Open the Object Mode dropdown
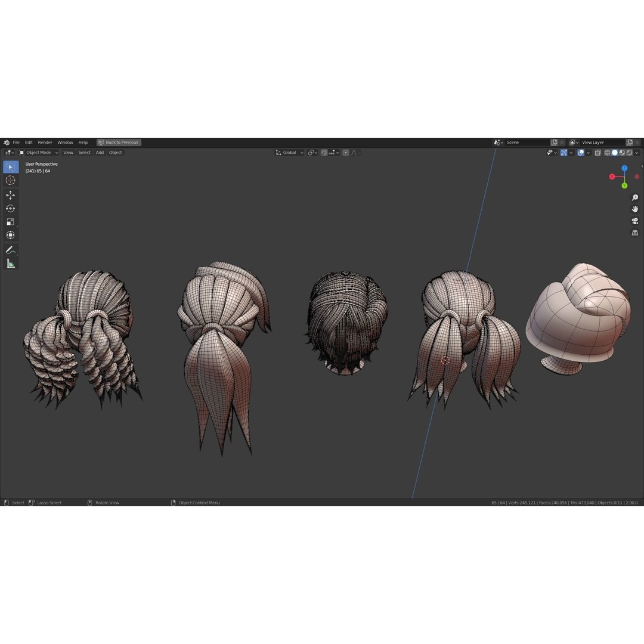This screenshot has height=644, width=644. point(39,153)
